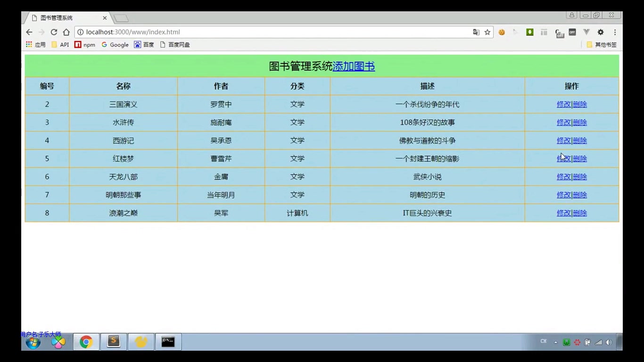This screenshot has height=362, width=644.
Task: Open the 百度 bookmark
Action: pos(144,45)
